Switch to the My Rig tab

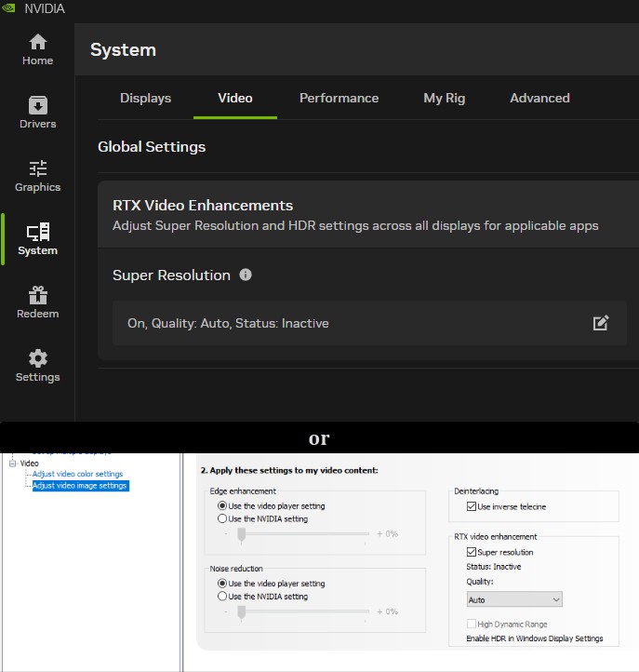444,98
